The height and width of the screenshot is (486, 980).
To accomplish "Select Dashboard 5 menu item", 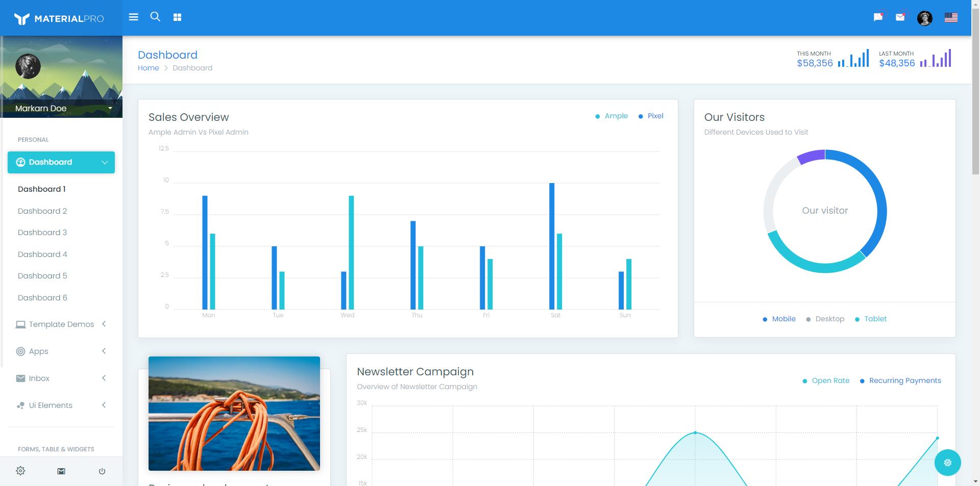I will pyautogui.click(x=42, y=276).
